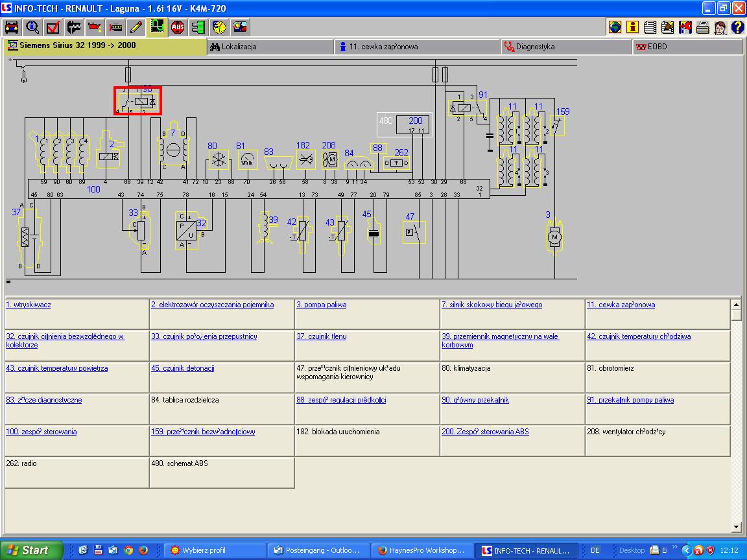Click the green connector plug icon

[x=198, y=27]
